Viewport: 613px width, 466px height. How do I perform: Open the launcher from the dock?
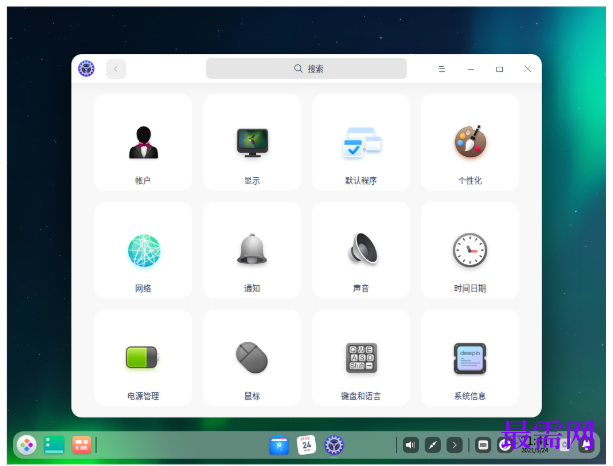(x=27, y=445)
